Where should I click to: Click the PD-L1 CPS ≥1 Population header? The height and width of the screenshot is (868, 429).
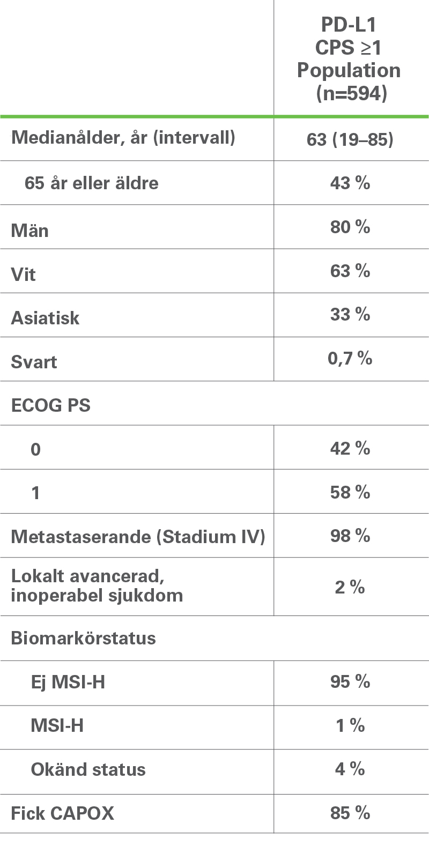[x=349, y=59]
